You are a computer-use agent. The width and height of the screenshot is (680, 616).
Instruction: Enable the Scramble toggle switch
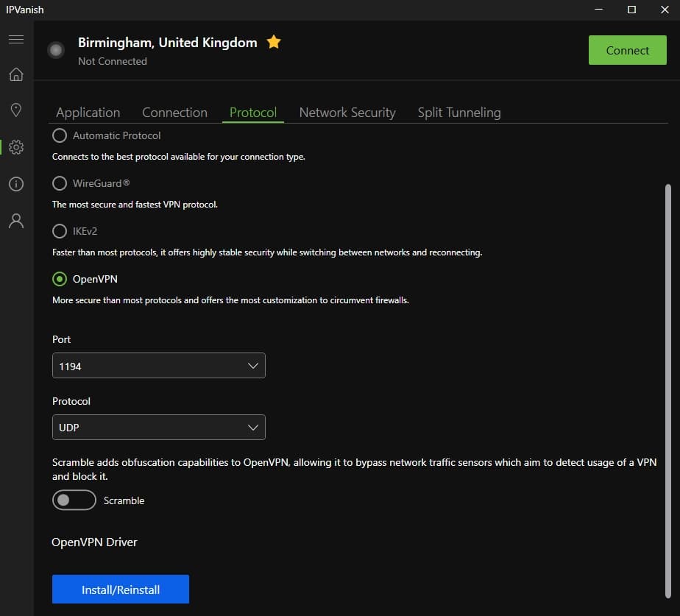(x=74, y=500)
